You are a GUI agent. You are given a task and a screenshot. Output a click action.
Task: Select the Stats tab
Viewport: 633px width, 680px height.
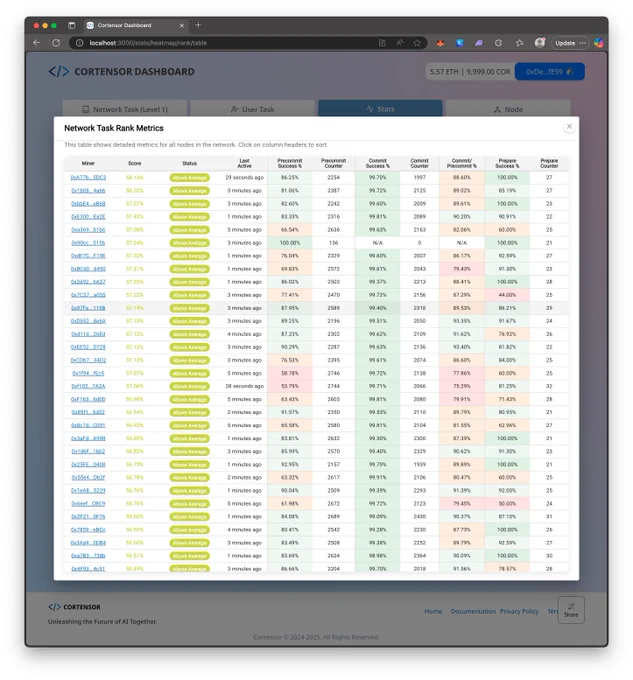[380, 109]
